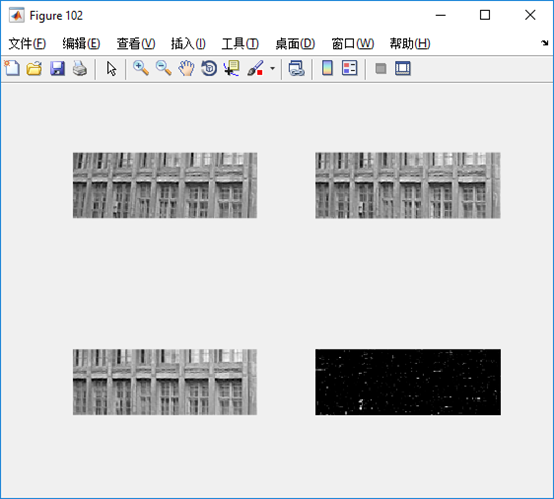
Task: Select the Edit Plot arrow tool
Action: coord(111,68)
